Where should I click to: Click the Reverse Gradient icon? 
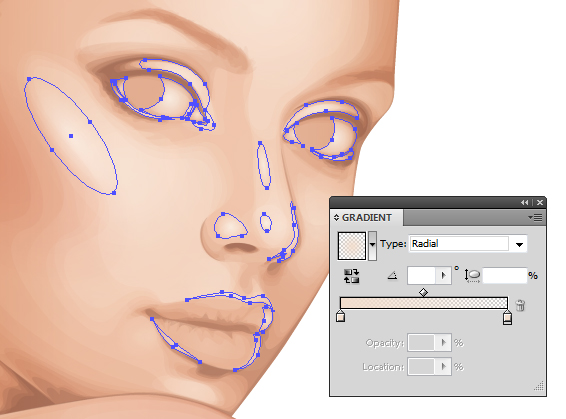click(x=351, y=276)
